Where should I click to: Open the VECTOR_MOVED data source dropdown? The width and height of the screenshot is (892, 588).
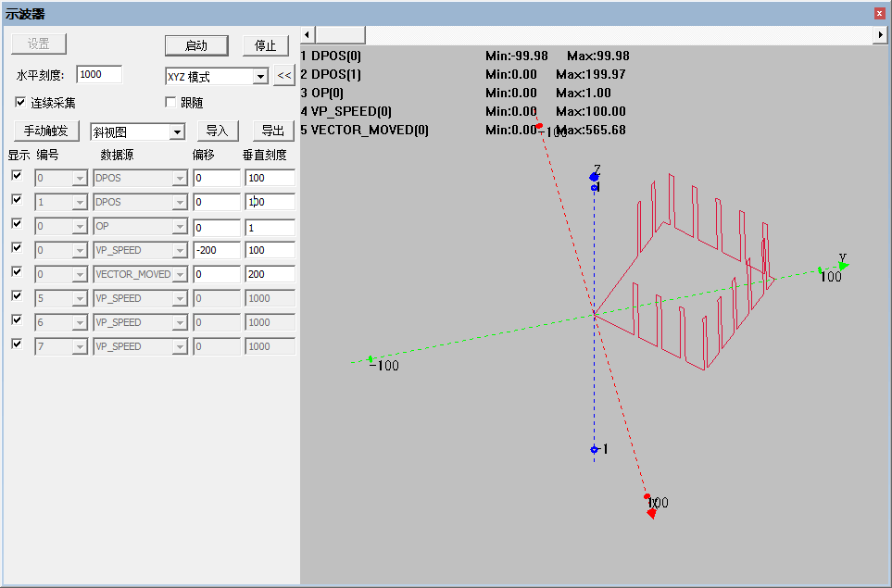180,274
